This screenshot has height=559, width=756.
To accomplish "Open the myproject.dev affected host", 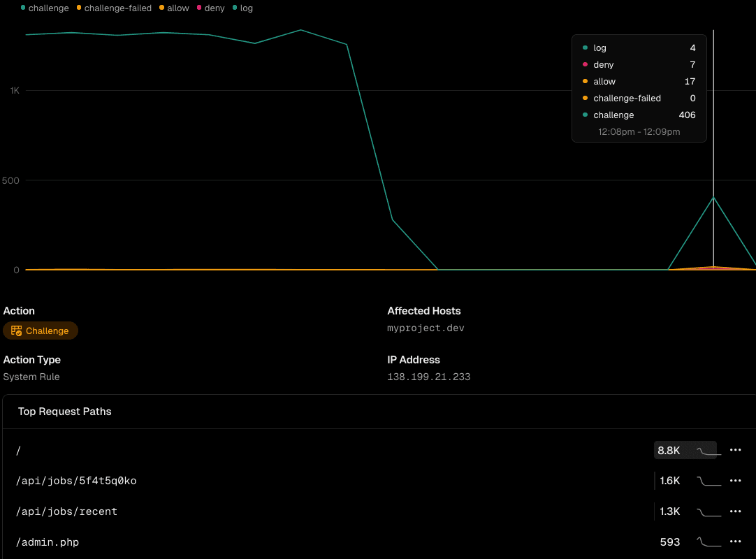I will pos(426,328).
